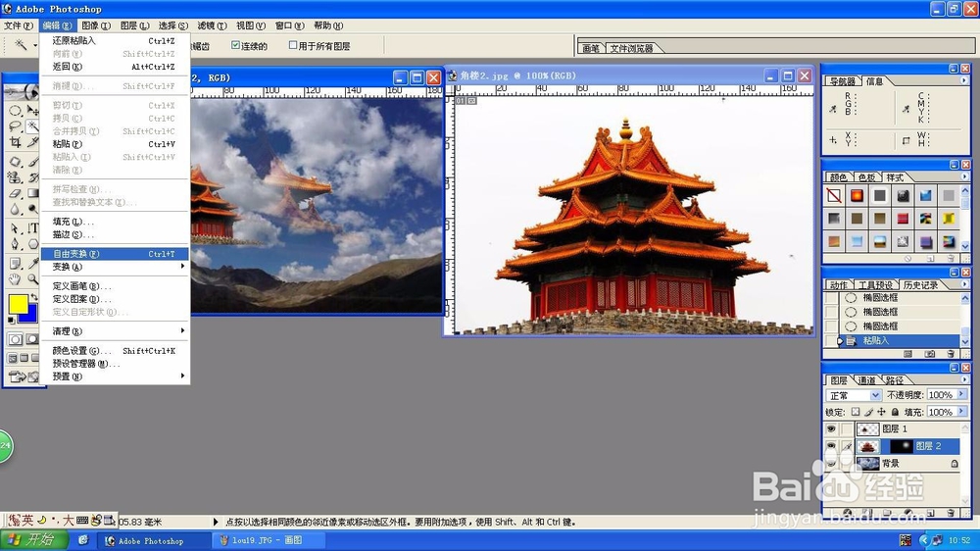Switch to the 色板 (Swatches) tab

pos(867,177)
